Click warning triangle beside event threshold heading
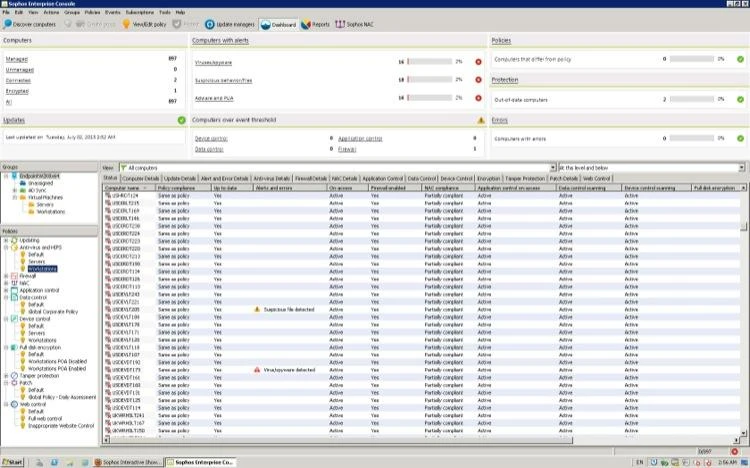Viewport: 750px width, 468px height. 481,120
